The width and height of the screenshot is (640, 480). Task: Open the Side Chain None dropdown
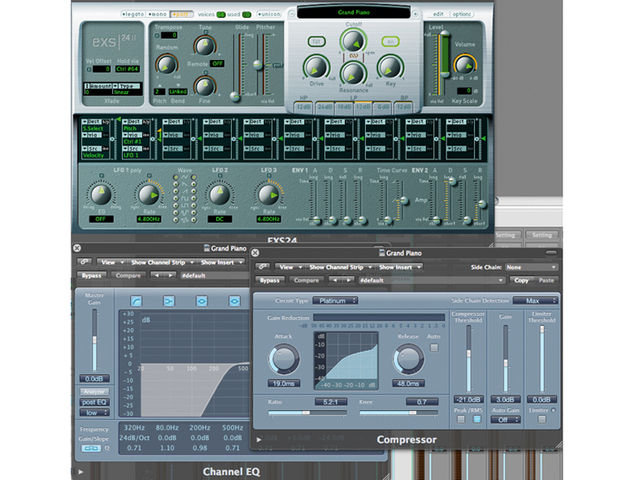[x=531, y=267]
